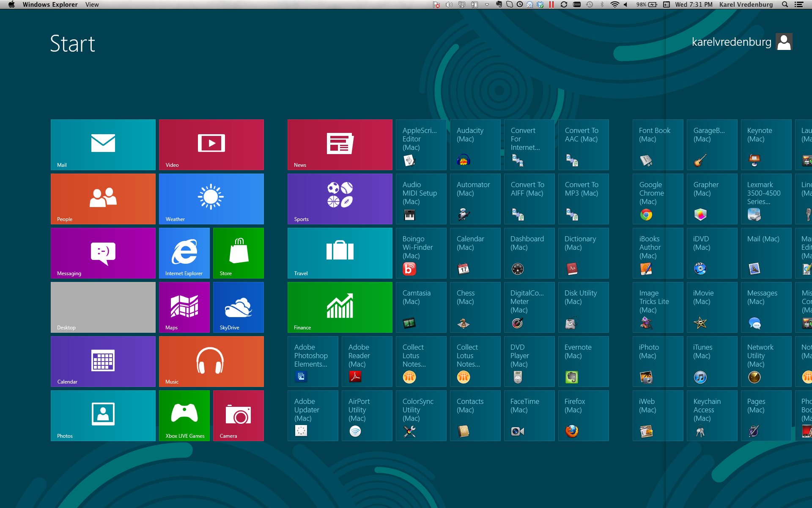Open the Video tile
This screenshot has width=812, height=508.
211,145
